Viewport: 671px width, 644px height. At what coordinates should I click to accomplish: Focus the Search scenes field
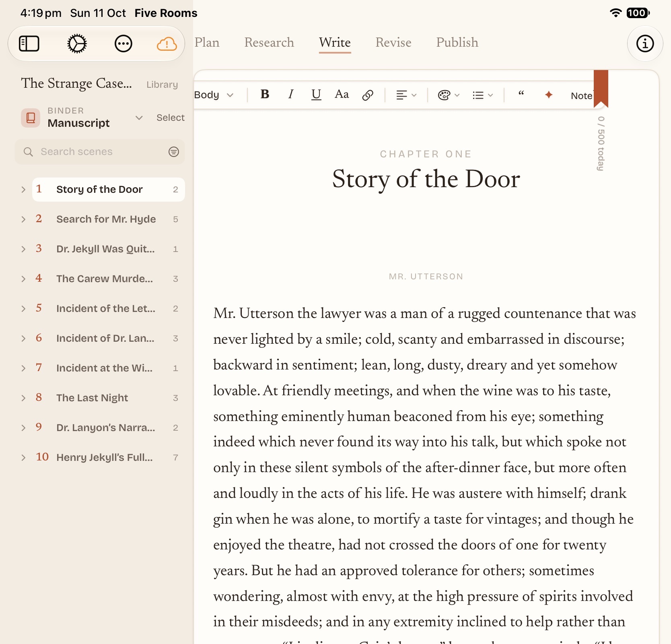point(100,152)
